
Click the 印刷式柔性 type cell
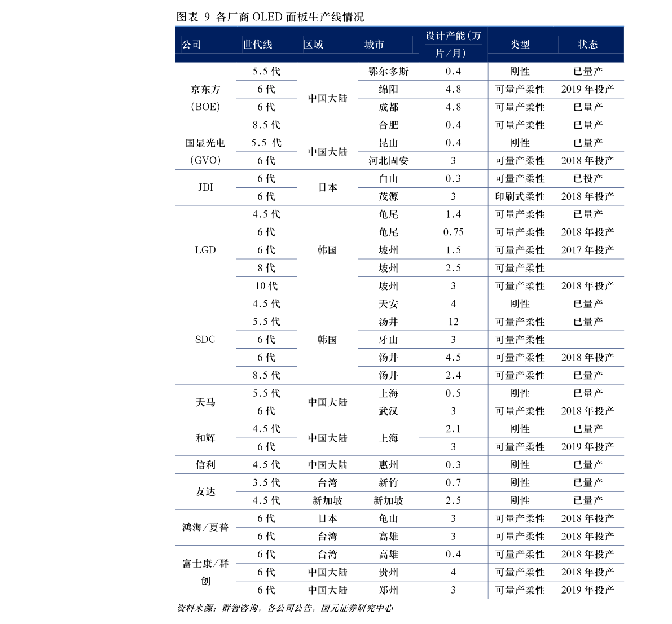pyautogui.click(x=520, y=197)
